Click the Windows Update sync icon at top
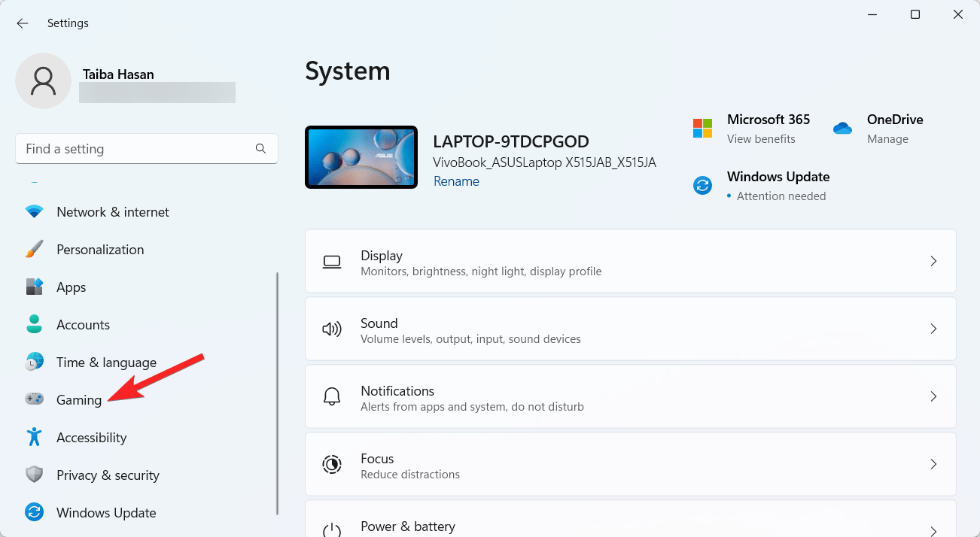The width and height of the screenshot is (980, 537). (x=702, y=185)
